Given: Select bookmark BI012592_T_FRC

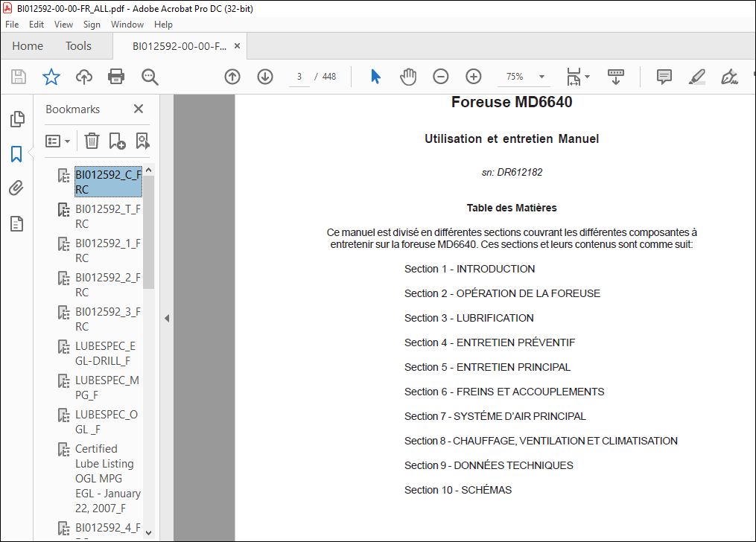Looking at the screenshot, I should coord(108,217).
